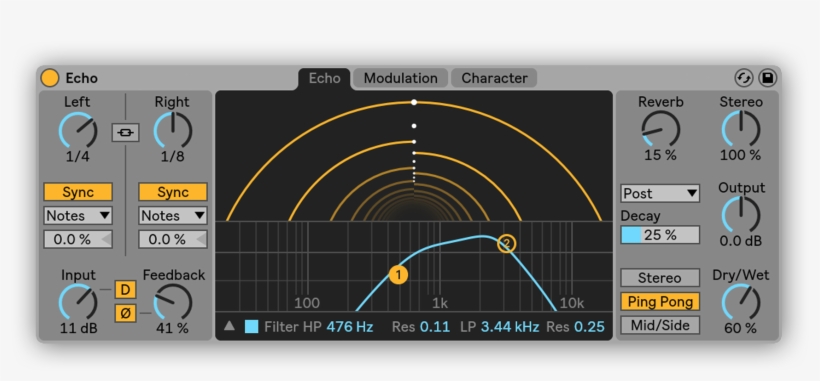Screen dimensions: 820x381
Task: Click the Feedback value 41 %
Action: click(x=173, y=329)
